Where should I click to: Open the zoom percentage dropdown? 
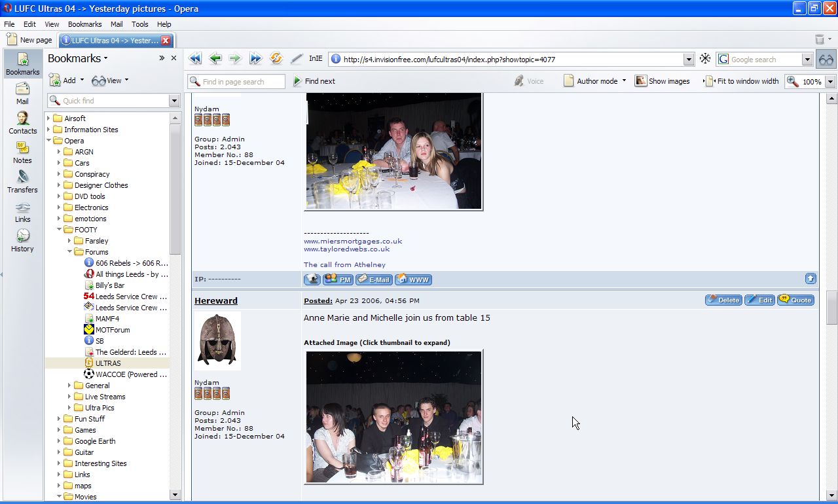tap(830, 82)
